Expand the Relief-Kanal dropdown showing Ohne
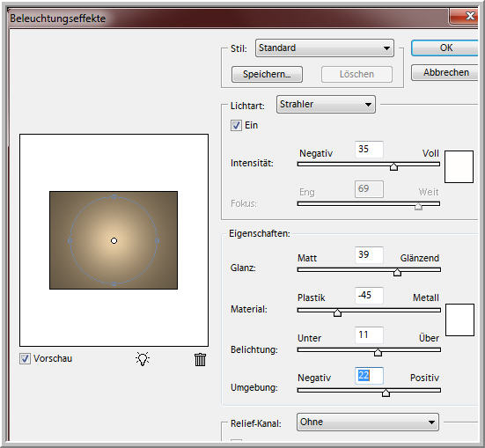Viewport: 485px width, 448px height. (367, 422)
